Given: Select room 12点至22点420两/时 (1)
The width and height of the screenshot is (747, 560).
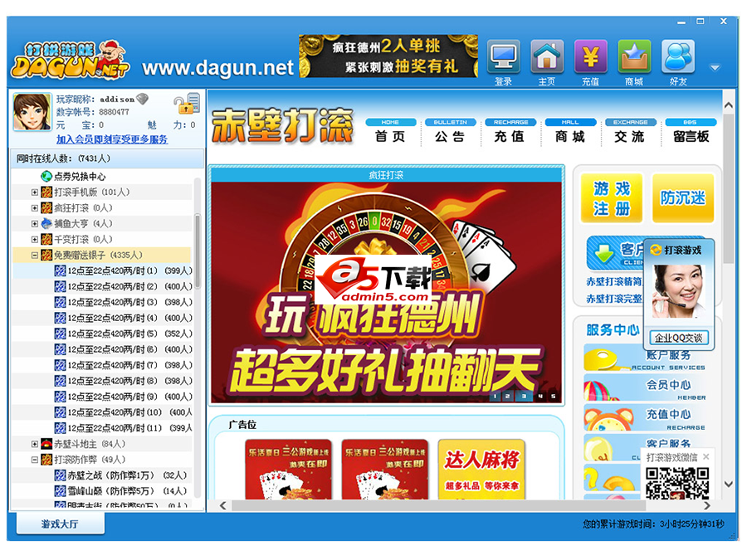Looking at the screenshot, I should [124, 271].
